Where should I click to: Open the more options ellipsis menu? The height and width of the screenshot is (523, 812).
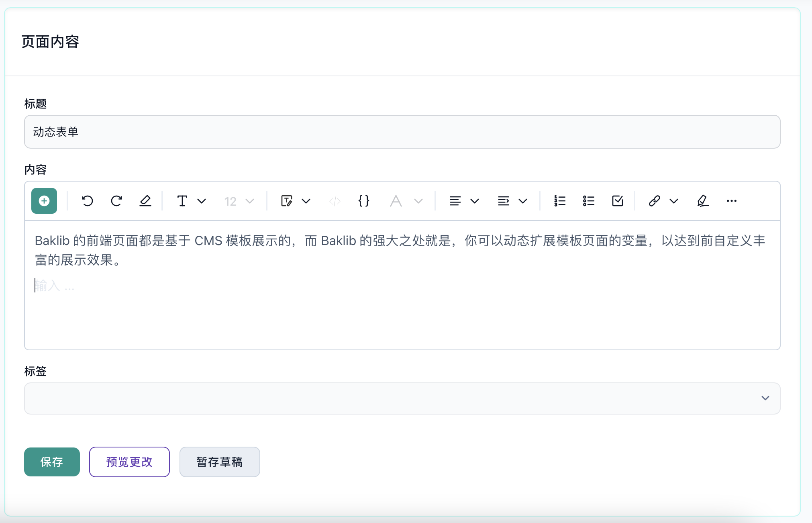(731, 201)
